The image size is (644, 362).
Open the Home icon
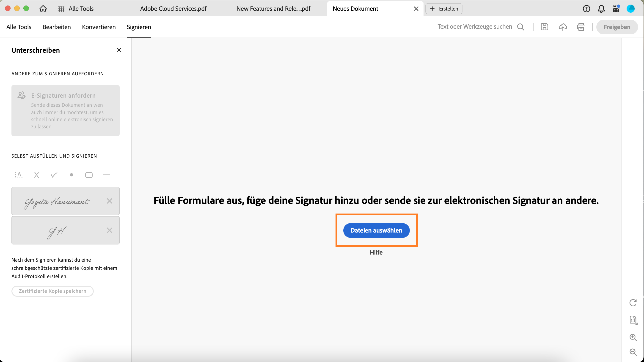tap(43, 9)
